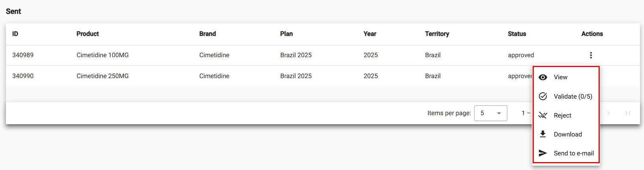Screen dimensions: 644x170
Task: Click the Reject crossed-checks icon
Action: pos(543,115)
